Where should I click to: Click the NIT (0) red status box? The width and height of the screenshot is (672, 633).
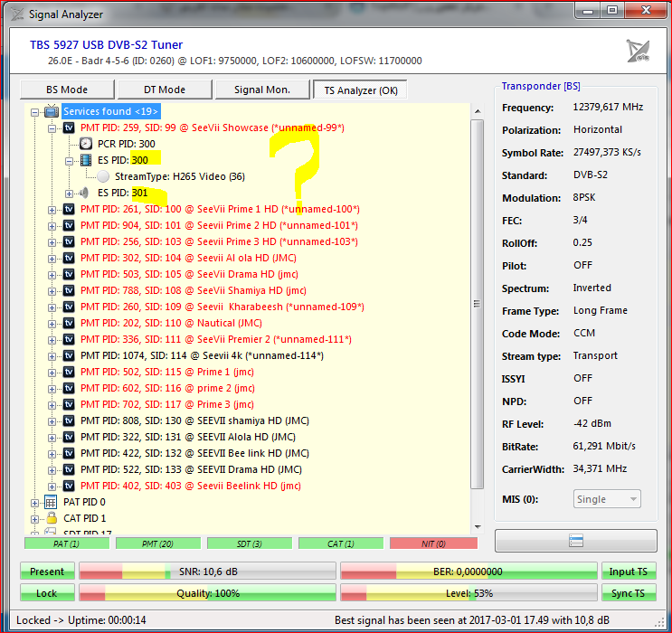(432, 543)
